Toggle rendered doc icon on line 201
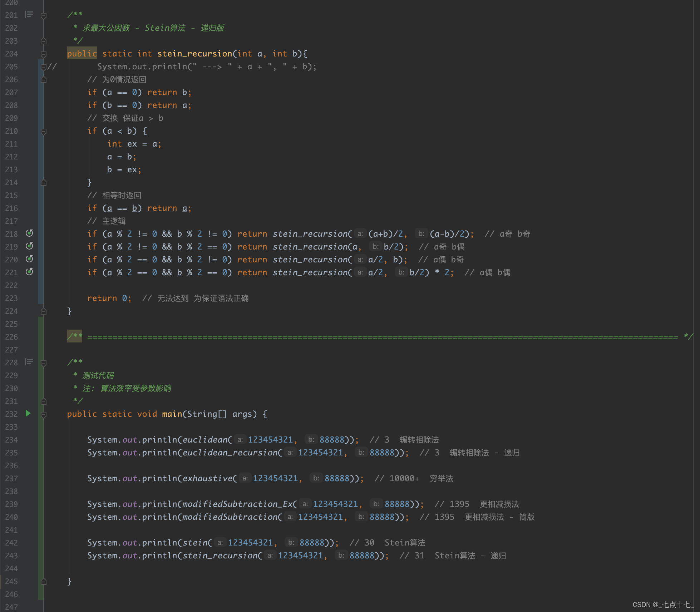700x612 pixels. coord(29,15)
